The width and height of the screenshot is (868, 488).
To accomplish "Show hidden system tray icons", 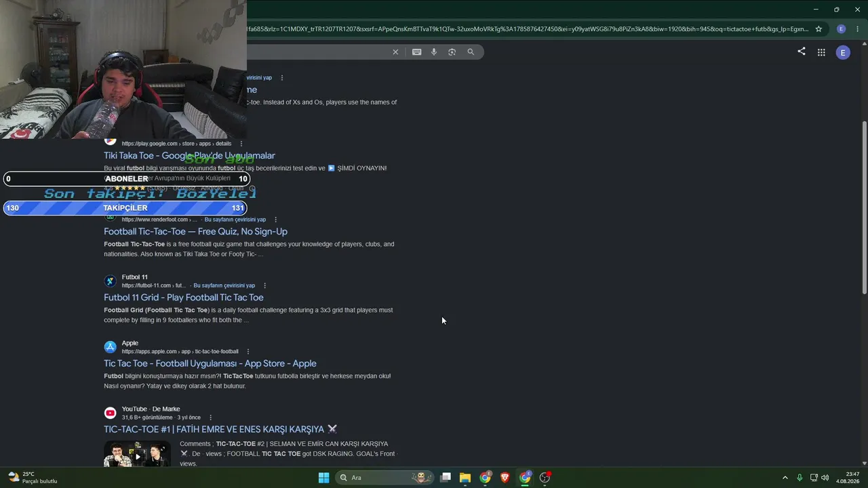I will [x=785, y=478].
